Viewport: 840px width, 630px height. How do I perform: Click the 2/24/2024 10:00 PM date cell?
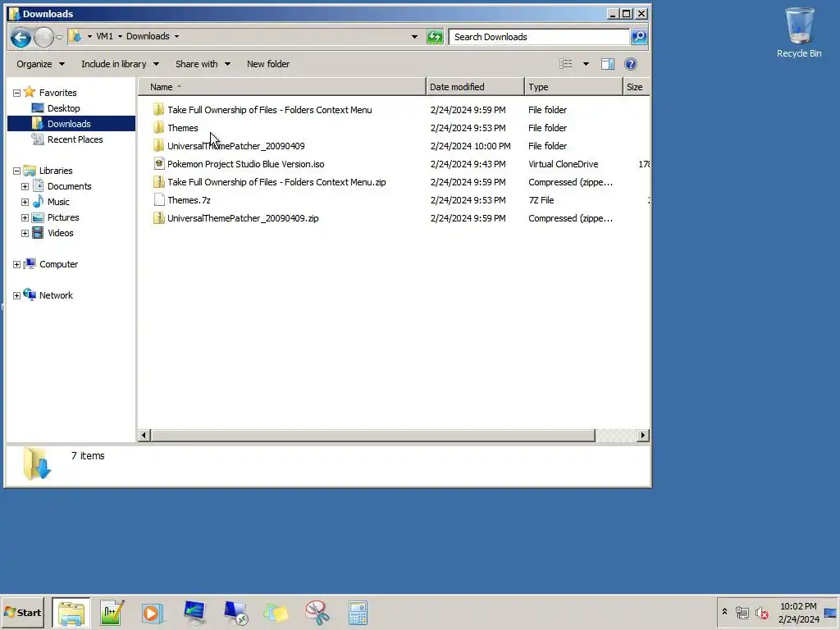pyautogui.click(x=470, y=146)
